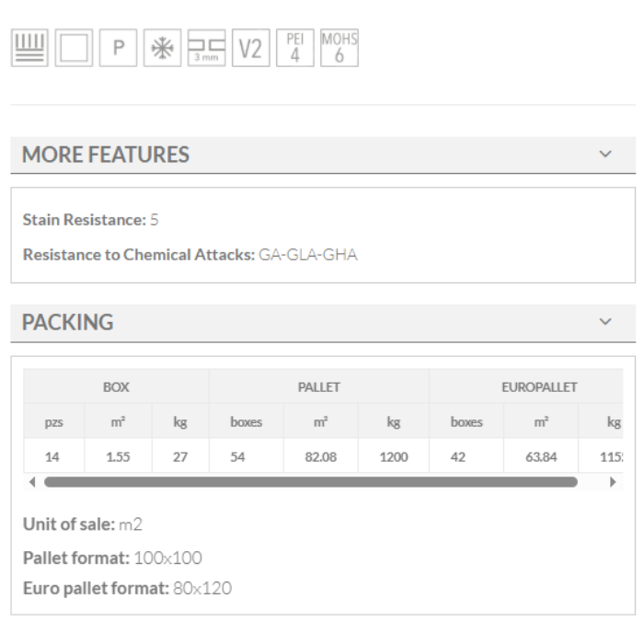Click the MORE FEATURES section header
This screenshot has width=644, height=644.
(106, 155)
